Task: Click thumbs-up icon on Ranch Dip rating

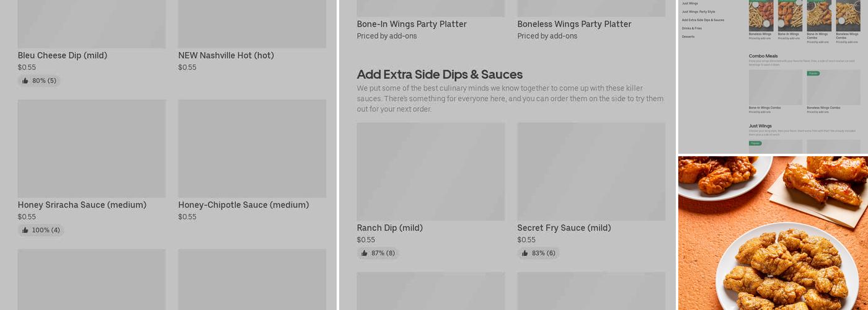Action: 365,253
